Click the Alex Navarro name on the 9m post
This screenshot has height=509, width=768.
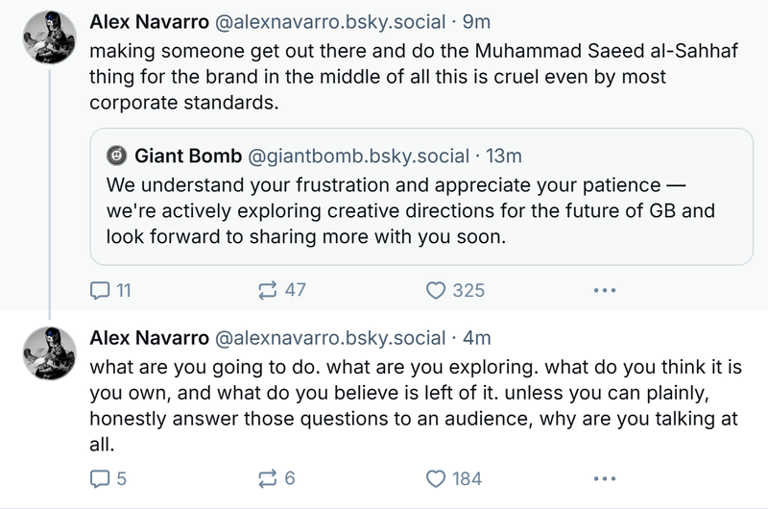[x=149, y=20]
